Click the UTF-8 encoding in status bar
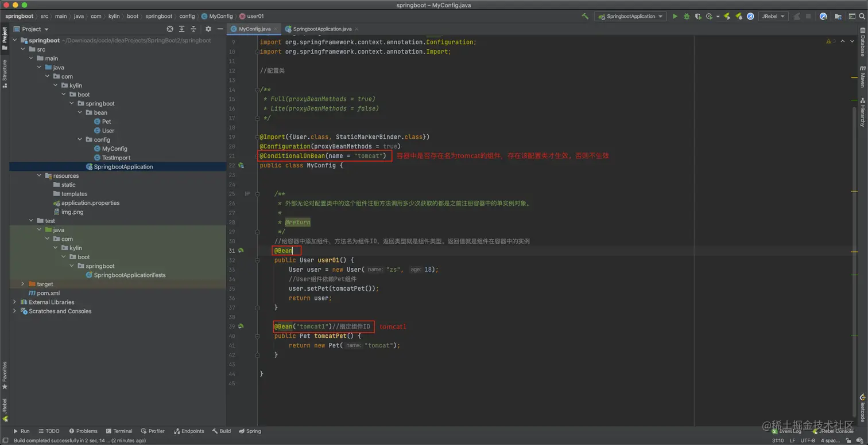 808,440
